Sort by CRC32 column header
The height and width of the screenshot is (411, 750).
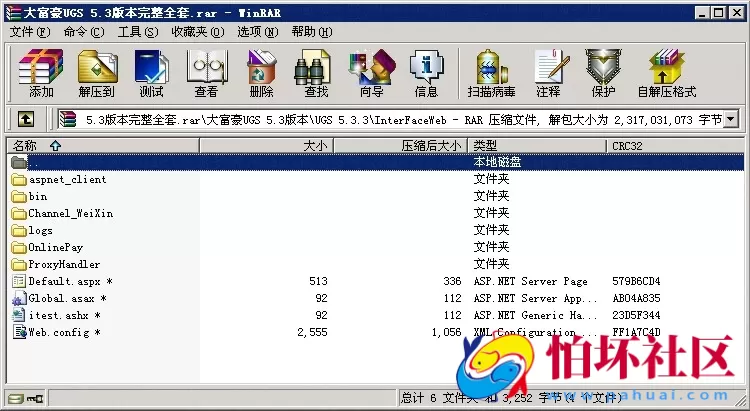pos(675,145)
